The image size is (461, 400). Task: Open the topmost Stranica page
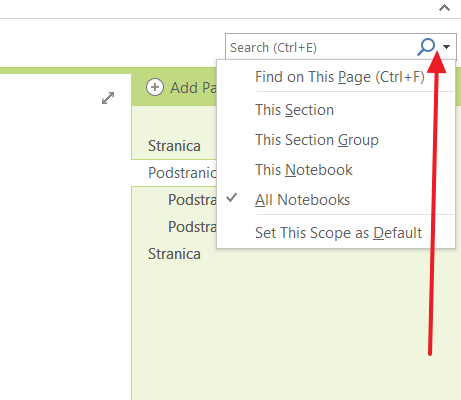tap(174, 146)
